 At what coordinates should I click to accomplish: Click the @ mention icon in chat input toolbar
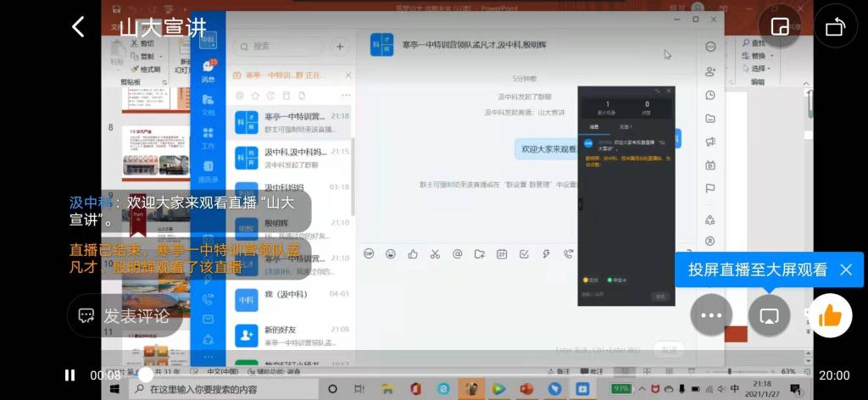coord(457,254)
